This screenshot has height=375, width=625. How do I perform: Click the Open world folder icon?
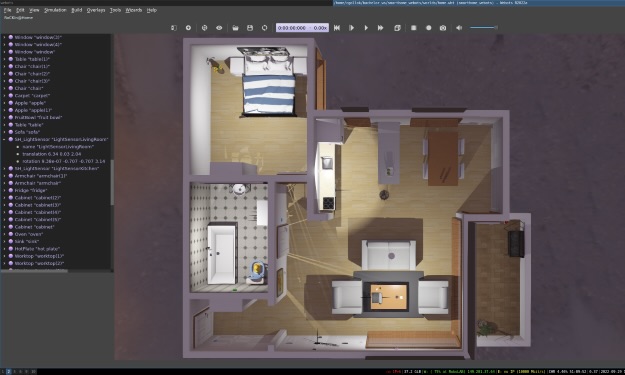[235, 28]
